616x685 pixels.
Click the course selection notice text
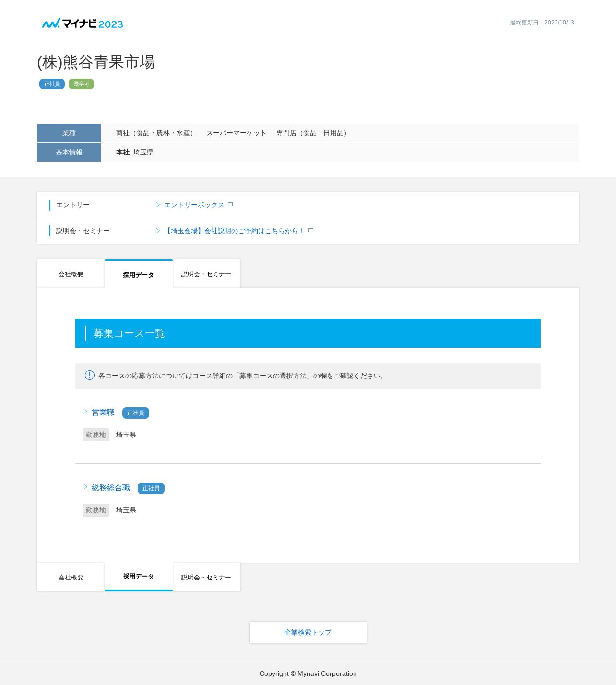pos(242,376)
